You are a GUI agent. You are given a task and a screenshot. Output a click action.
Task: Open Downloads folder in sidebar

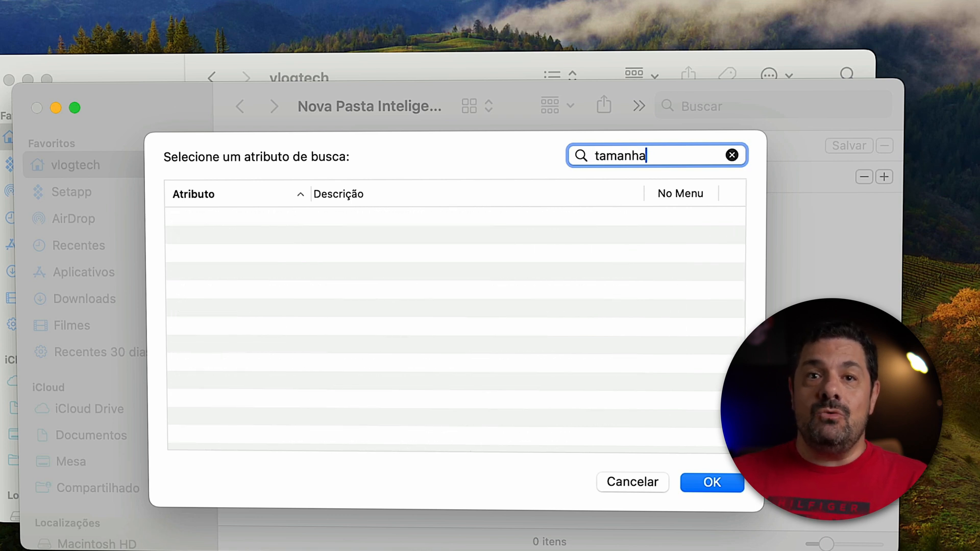click(84, 298)
